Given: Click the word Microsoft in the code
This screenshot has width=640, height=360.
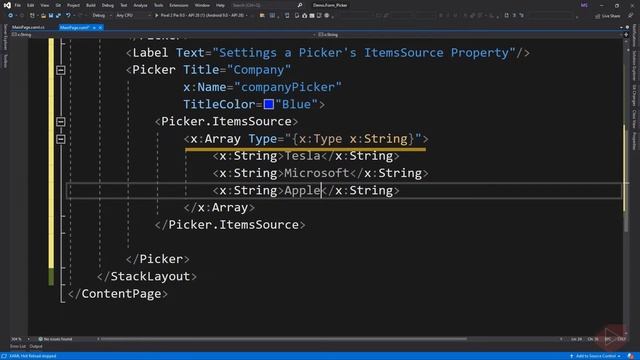Looking at the screenshot, I should (317, 173).
